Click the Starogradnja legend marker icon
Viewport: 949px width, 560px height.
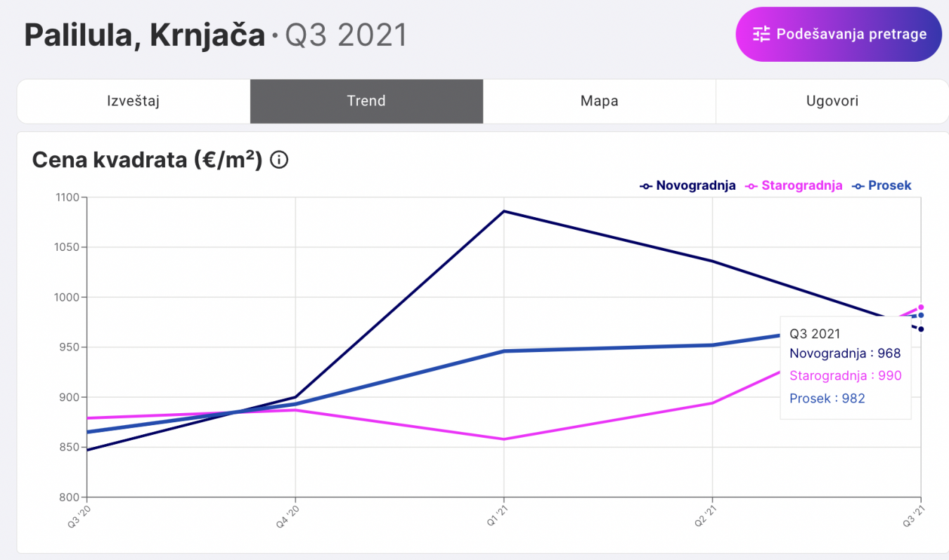coord(751,186)
